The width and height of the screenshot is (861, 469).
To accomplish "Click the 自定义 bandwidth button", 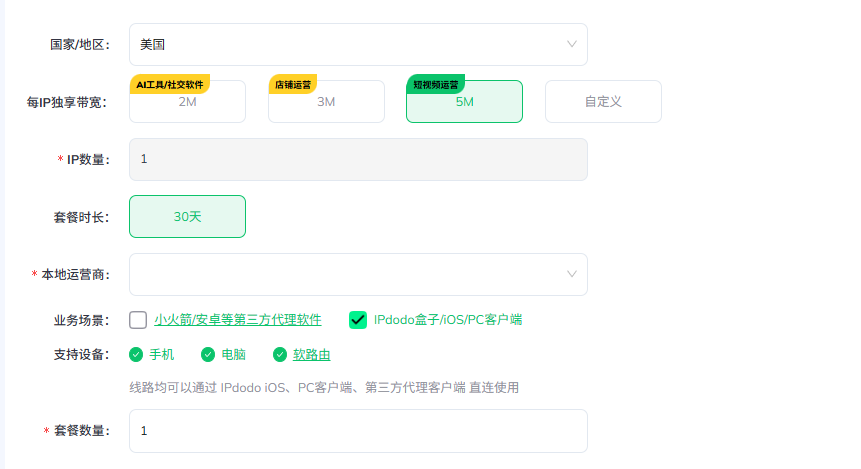I will click(x=603, y=102).
